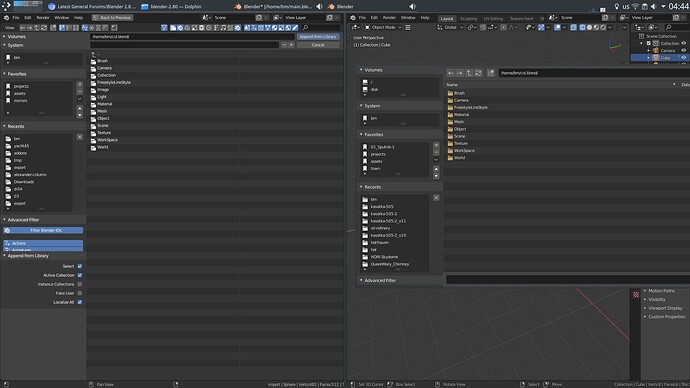Click the Append from Library button

pyautogui.click(x=318, y=37)
